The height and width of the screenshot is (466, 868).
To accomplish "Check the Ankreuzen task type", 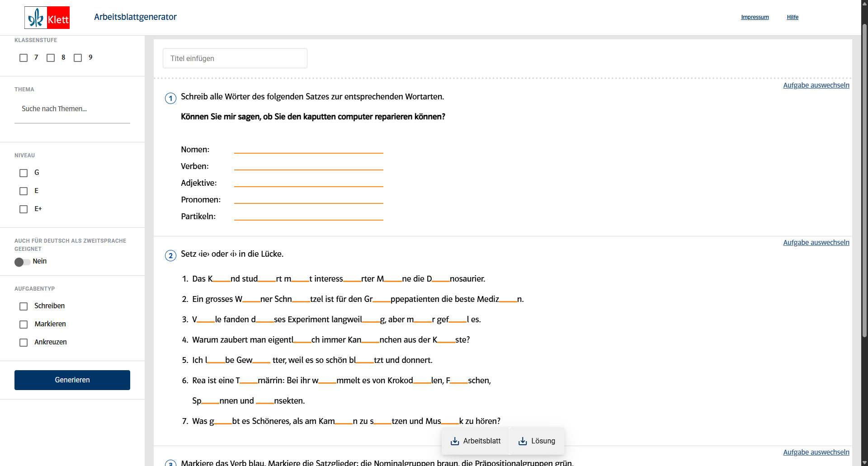I will click(x=24, y=343).
